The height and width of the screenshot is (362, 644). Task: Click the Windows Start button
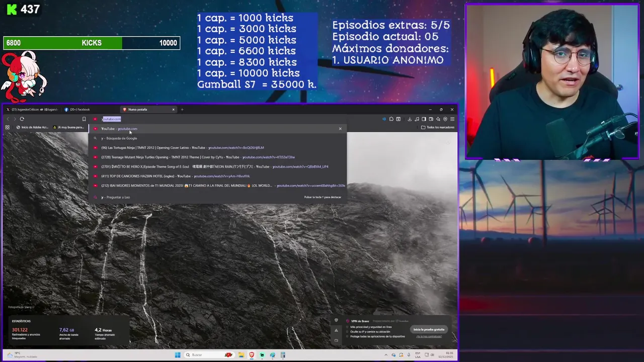click(x=178, y=355)
